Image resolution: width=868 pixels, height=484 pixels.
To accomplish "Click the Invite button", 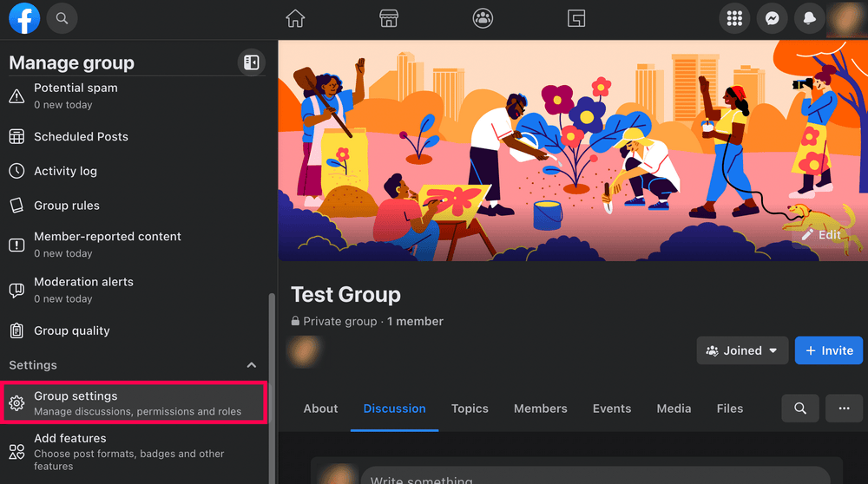I will [x=829, y=350].
